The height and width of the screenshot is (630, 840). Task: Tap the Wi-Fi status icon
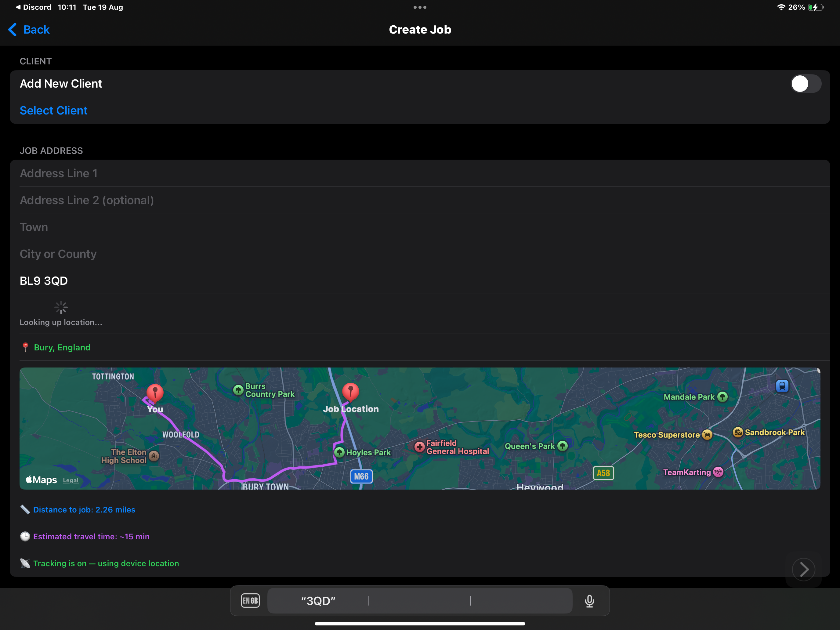pyautogui.click(x=781, y=7)
